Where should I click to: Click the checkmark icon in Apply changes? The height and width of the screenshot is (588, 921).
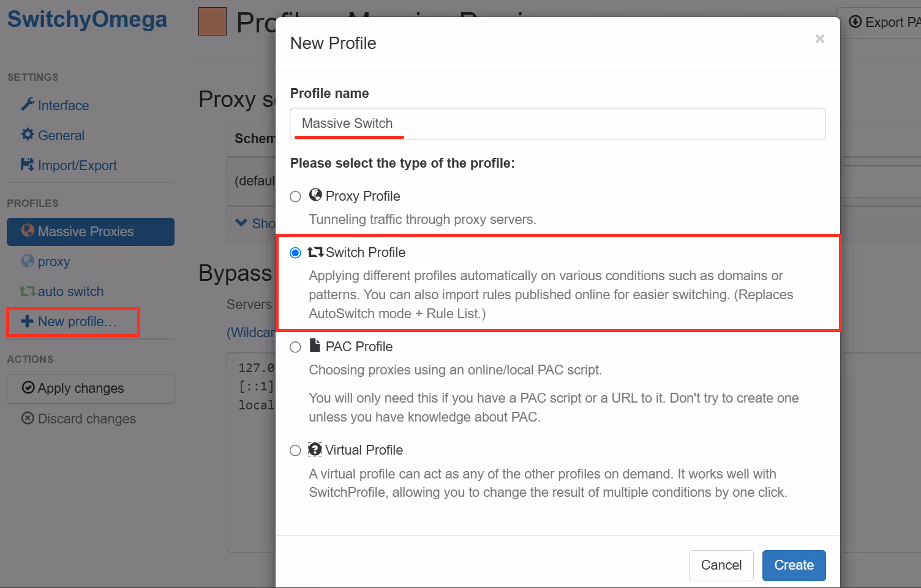(28, 387)
